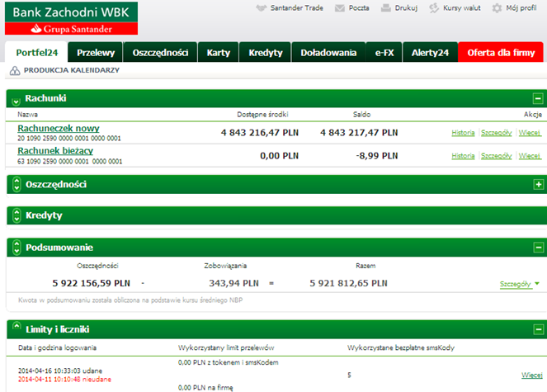This screenshot has width=547, height=392.
Task: Click total 5 921 812,65 PLN
Action: tap(348, 283)
